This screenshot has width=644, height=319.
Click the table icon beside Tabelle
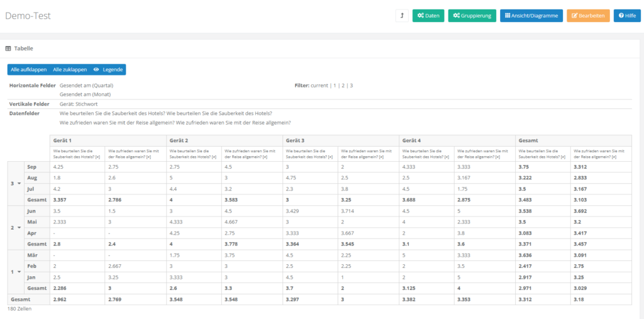(x=8, y=48)
